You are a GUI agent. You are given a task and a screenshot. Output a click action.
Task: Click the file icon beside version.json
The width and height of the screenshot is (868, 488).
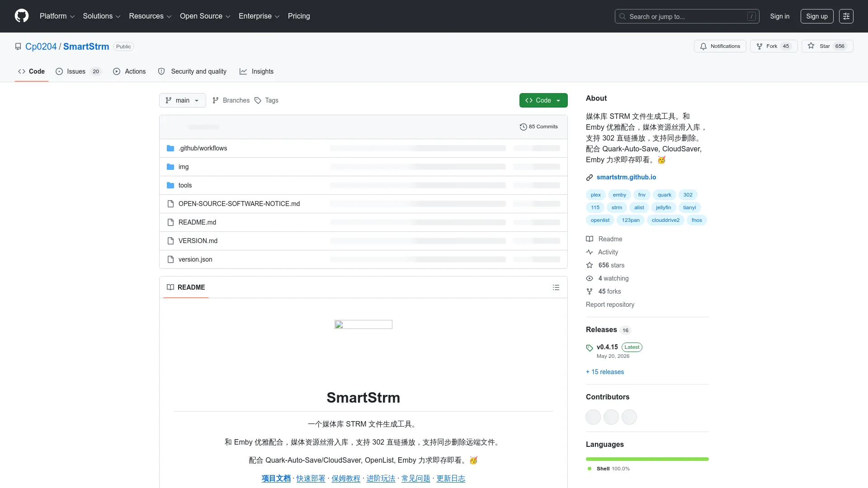tap(170, 259)
